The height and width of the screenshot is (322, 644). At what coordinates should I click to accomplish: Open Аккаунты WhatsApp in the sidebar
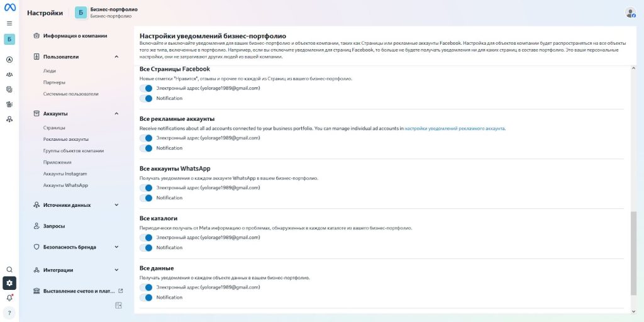pos(65,186)
